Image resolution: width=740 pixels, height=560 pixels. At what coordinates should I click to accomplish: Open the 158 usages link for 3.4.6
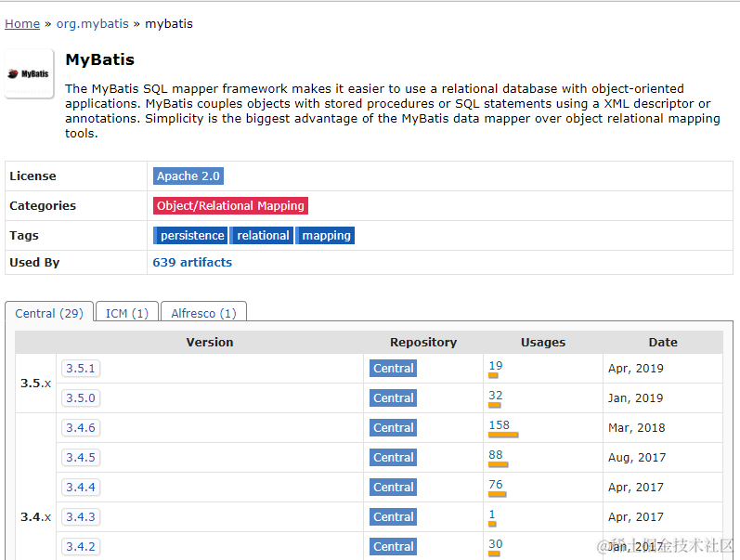500,425
